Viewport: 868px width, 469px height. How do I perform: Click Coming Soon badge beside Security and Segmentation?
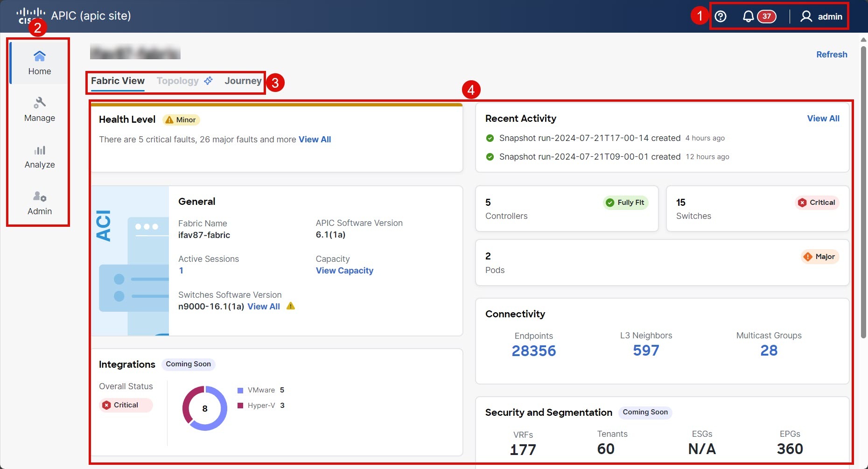tap(645, 412)
